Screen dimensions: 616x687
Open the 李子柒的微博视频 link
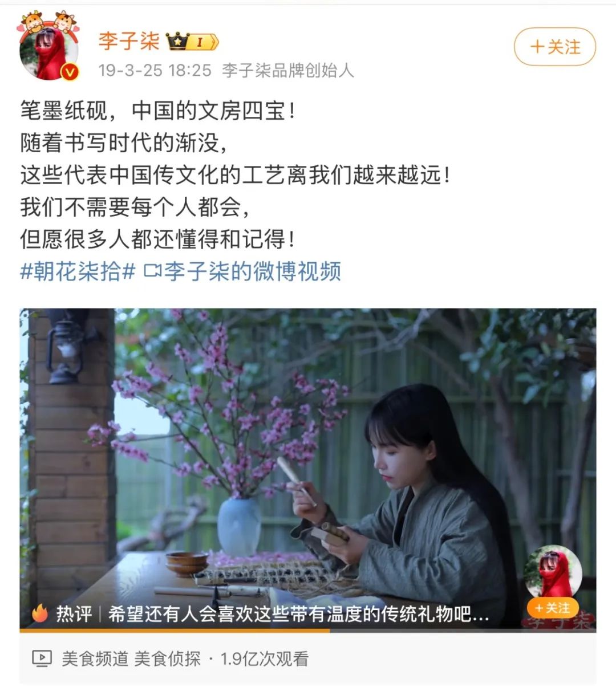click(253, 271)
